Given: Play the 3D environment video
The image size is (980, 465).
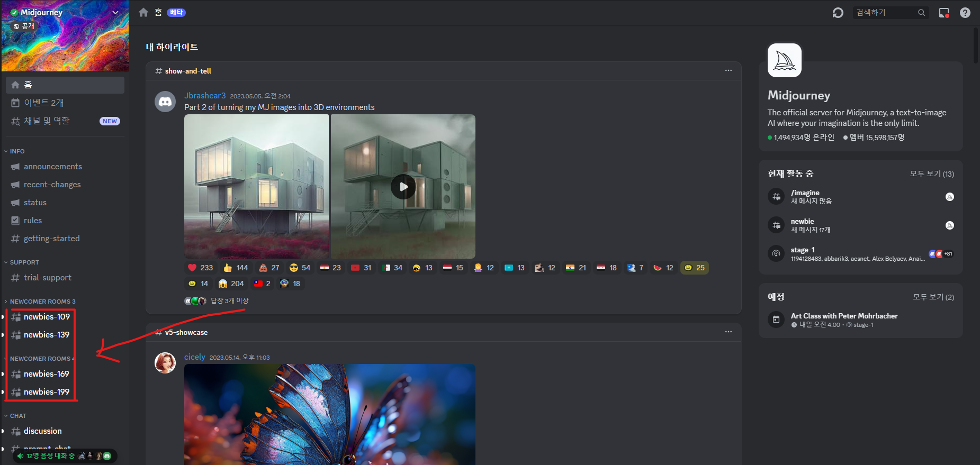Looking at the screenshot, I should (403, 187).
